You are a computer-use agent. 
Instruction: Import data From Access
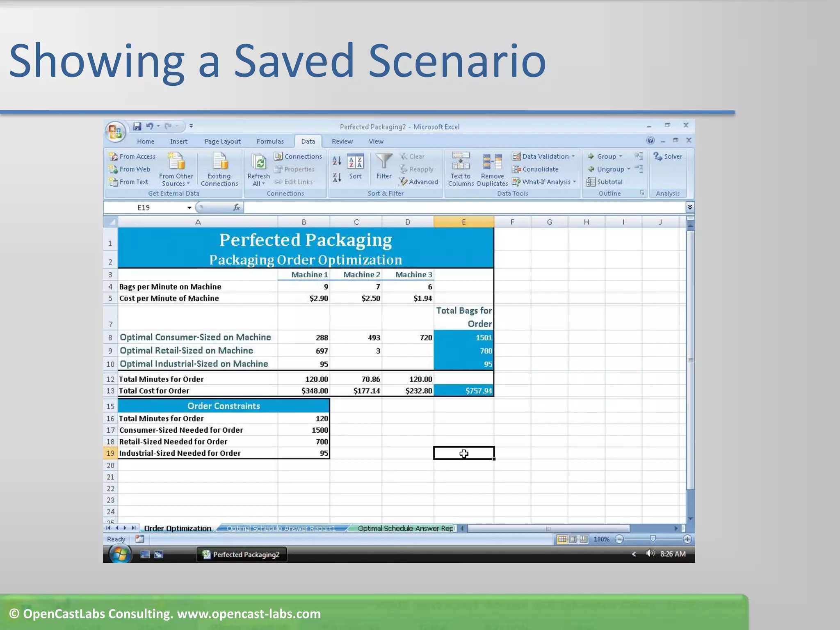click(x=132, y=156)
